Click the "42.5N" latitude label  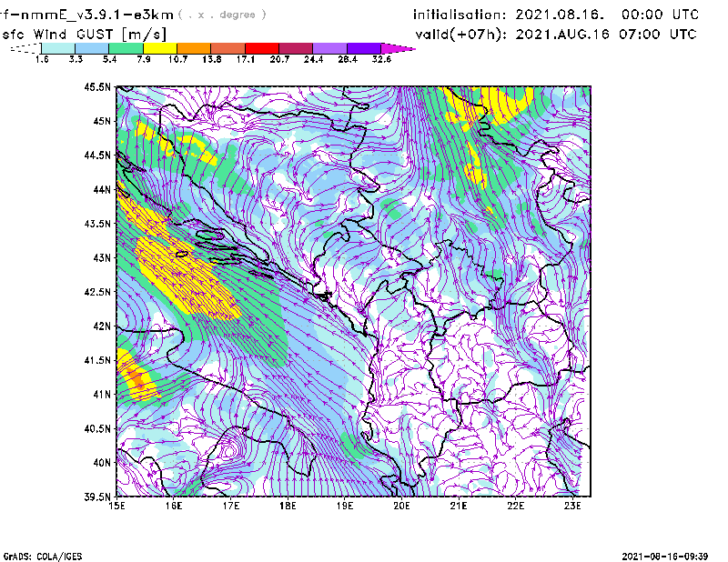97,292
